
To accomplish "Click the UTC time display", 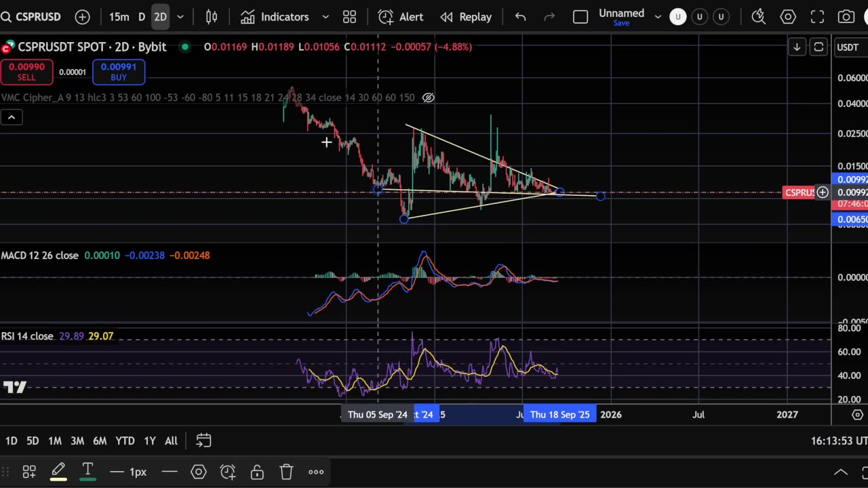I will pyautogui.click(x=839, y=441).
